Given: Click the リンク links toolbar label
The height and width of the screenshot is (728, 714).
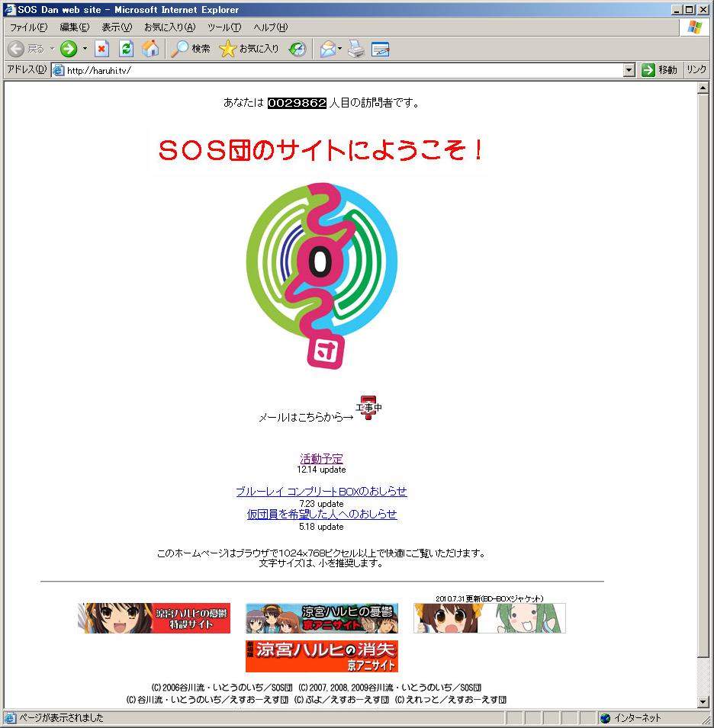Looking at the screenshot, I should click(696, 69).
